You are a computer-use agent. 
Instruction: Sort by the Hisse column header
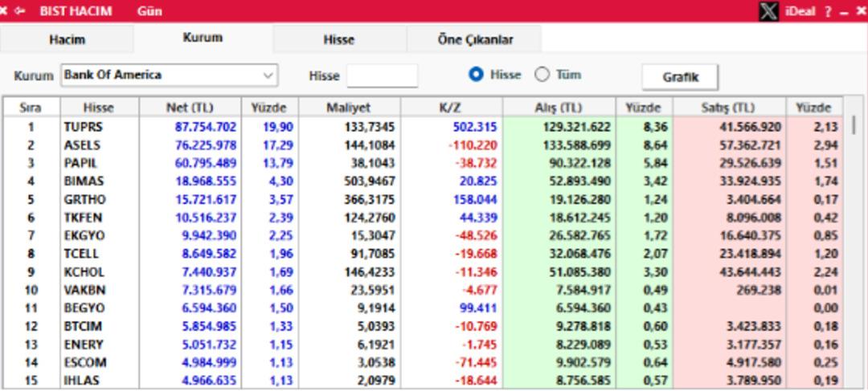99,108
